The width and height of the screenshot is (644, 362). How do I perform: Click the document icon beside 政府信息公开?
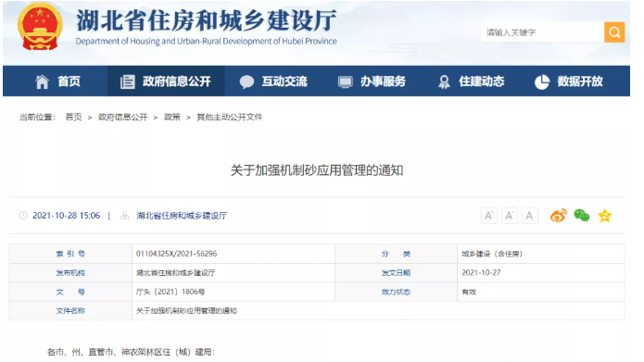point(127,81)
